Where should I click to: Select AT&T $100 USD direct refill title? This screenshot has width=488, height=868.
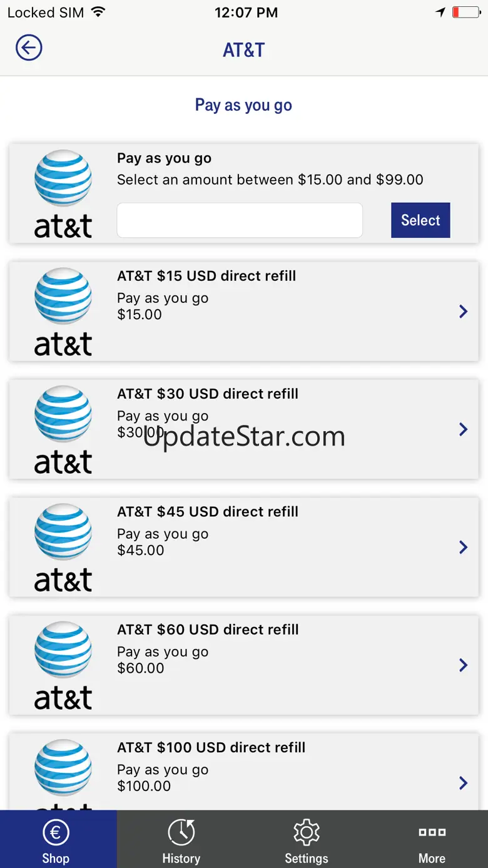(211, 747)
